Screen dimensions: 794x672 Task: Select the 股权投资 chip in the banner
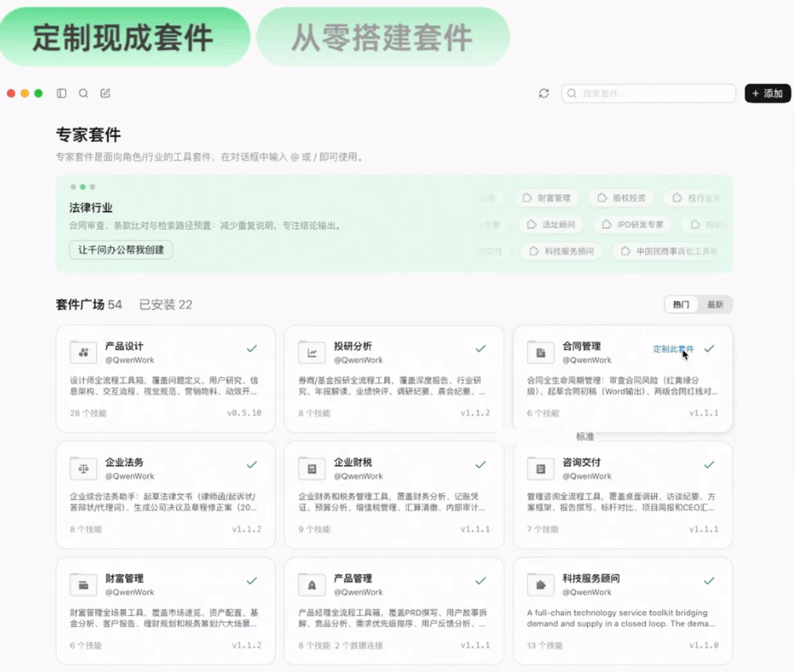point(621,198)
